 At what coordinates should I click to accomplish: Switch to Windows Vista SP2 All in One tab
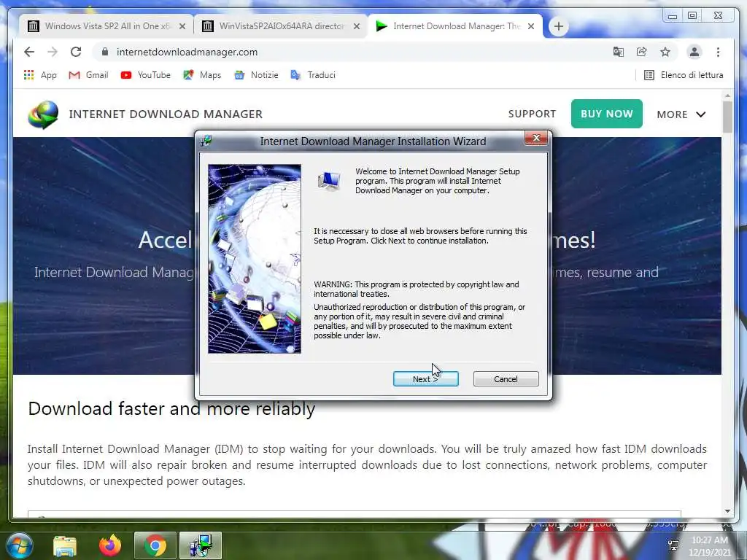point(107,26)
